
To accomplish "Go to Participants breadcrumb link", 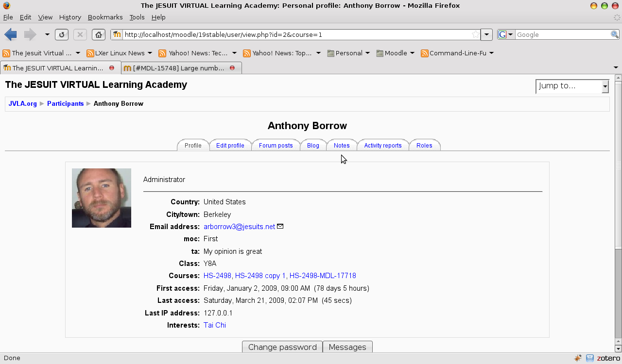I will pyautogui.click(x=65, y=103).
